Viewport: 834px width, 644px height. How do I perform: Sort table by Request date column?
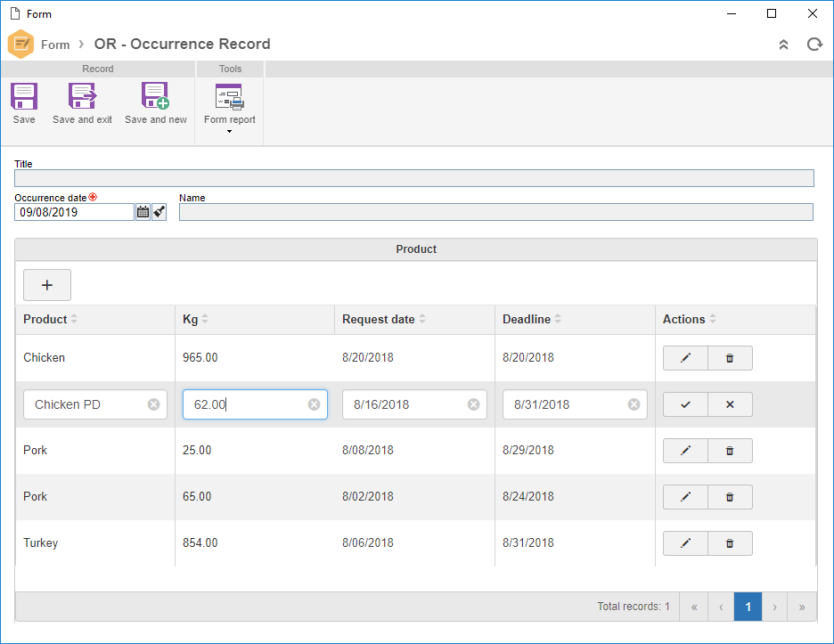[422, 319]
